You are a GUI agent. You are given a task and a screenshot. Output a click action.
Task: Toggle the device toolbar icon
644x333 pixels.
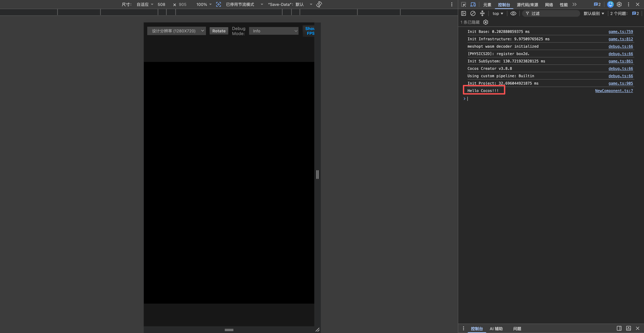[473, 5]
